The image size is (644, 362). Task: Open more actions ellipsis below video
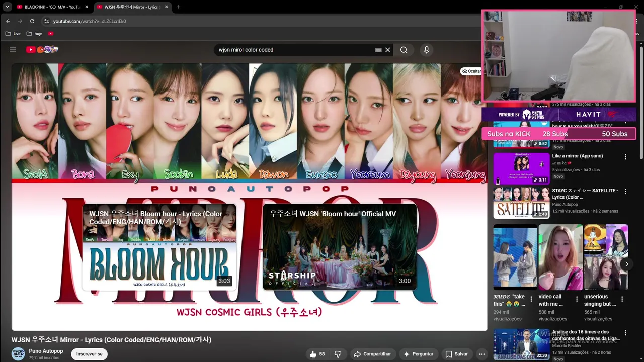[x=481, y=354]
